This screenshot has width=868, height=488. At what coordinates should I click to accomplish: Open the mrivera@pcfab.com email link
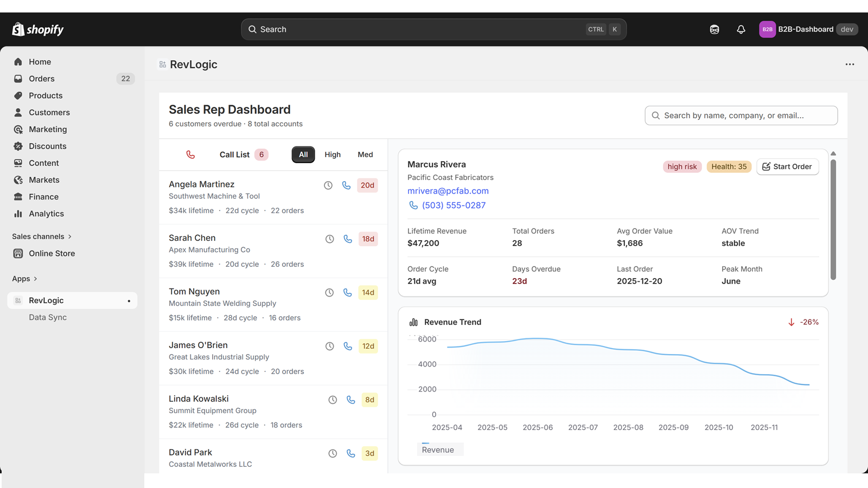click(448, 190)
